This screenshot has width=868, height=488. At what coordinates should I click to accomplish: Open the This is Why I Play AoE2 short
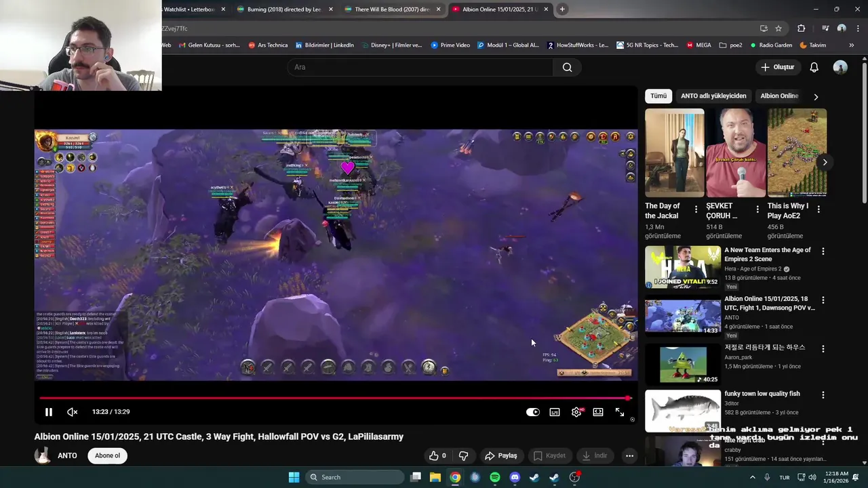click(x=797, y=152)
